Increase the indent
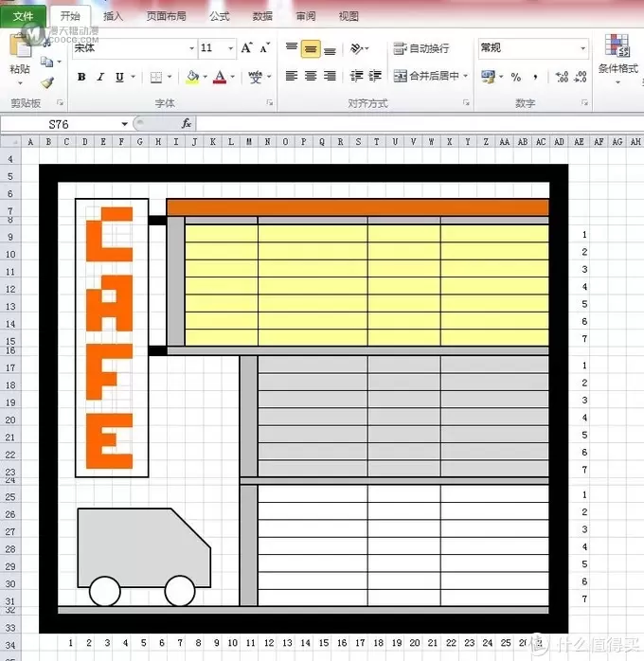The image size is (644, 661). click(x=375, y=76)
